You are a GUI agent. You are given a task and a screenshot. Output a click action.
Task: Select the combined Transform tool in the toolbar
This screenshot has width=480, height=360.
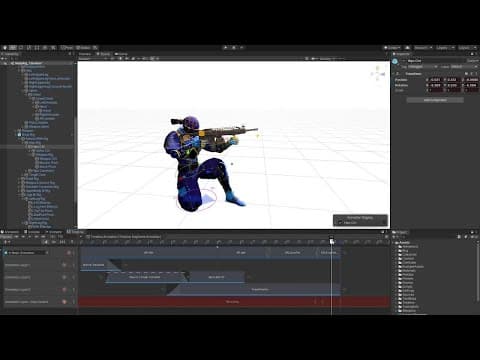(x=45, y=48)
